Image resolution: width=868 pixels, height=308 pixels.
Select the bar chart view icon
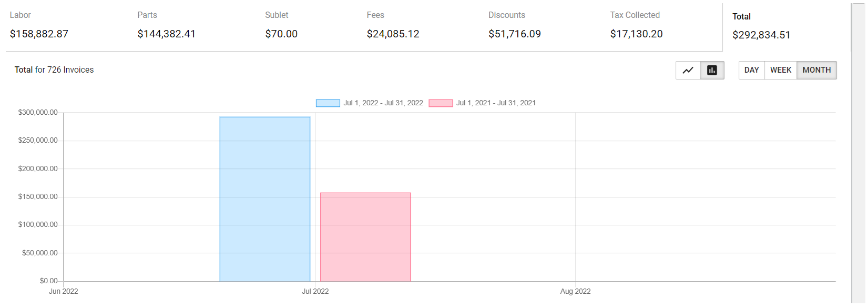tap(712, 71)
